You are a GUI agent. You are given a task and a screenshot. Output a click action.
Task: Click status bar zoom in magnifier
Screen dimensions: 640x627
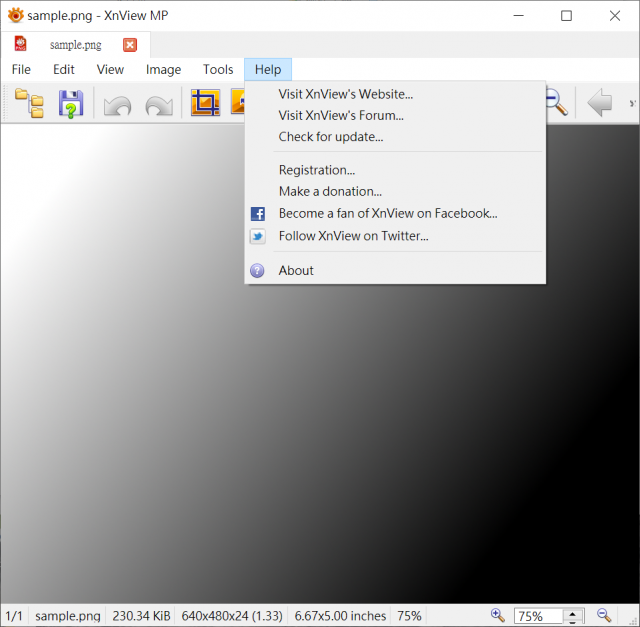coord(498,615)
